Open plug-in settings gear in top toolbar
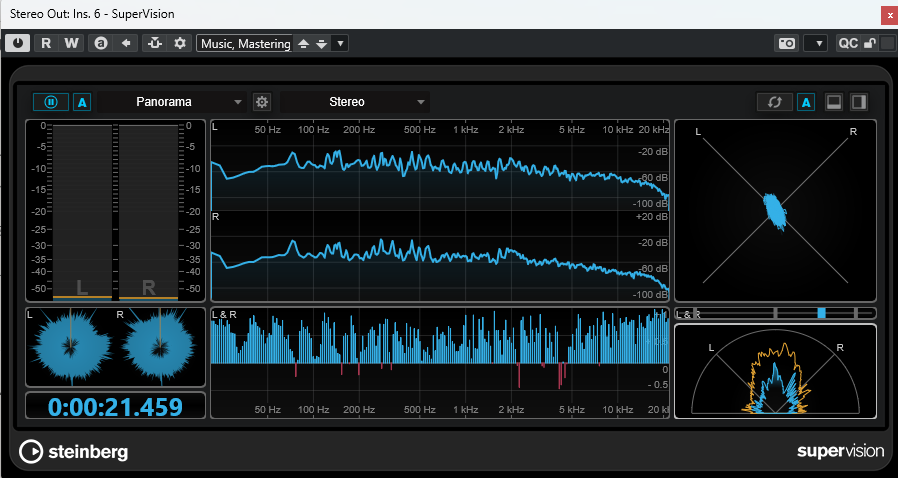 pyautogui.click(x=180, y=43)
